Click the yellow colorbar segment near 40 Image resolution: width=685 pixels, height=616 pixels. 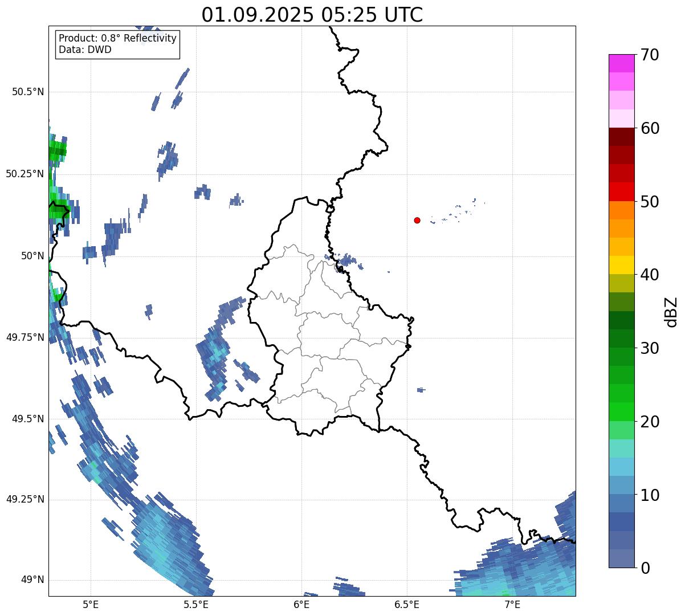[x=621, y=265]
